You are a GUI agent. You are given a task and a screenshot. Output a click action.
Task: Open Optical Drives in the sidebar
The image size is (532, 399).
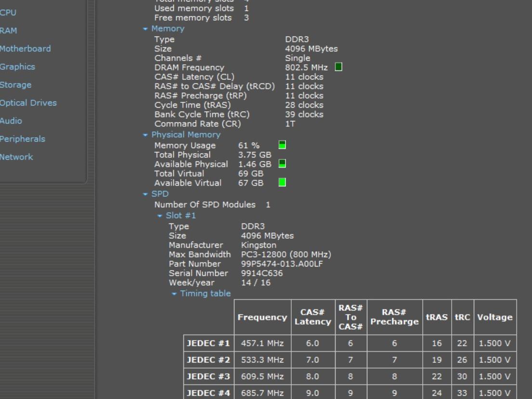pyautogui.click(x=28, y=103)
